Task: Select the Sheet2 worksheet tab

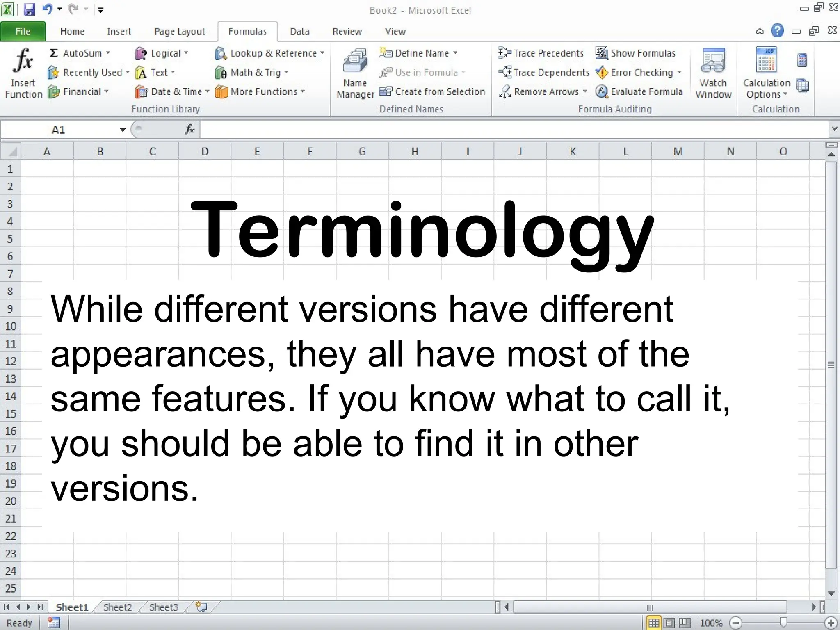Action: 118,607
